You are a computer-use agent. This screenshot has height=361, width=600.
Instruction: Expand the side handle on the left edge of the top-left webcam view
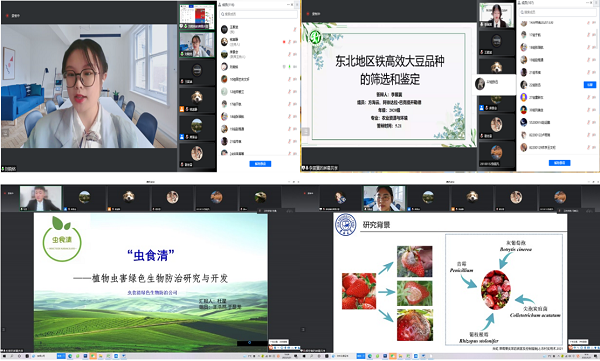click(x=5, y=133)
